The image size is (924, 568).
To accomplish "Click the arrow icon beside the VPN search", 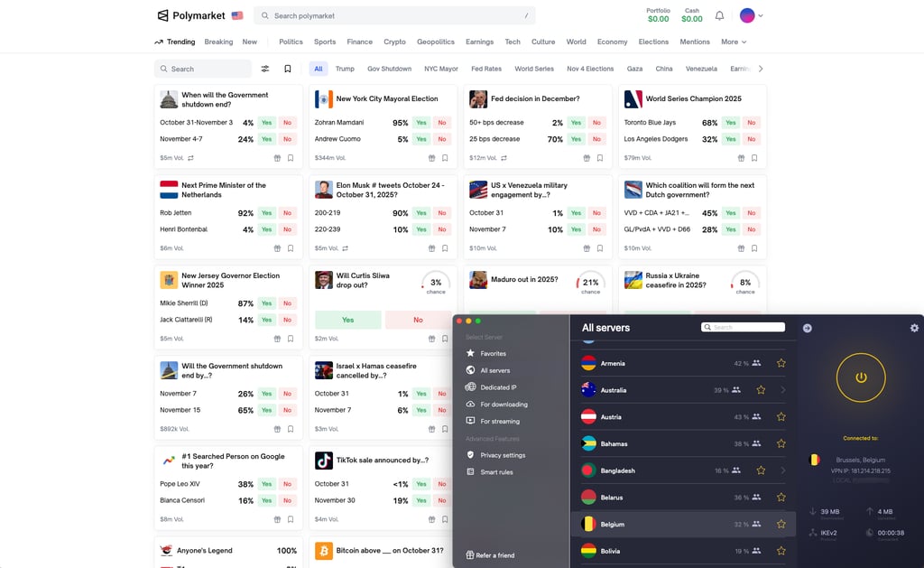I will (x=808, y=328).
